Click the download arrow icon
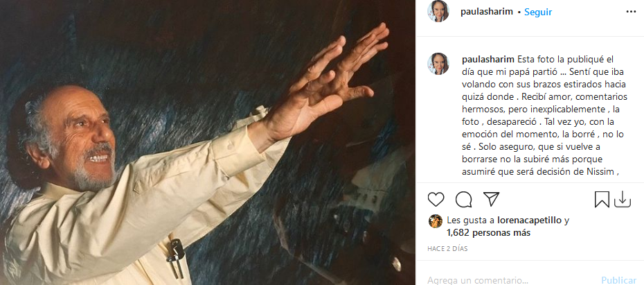Screen dimensions: 644x285 (x=622, y=200)
